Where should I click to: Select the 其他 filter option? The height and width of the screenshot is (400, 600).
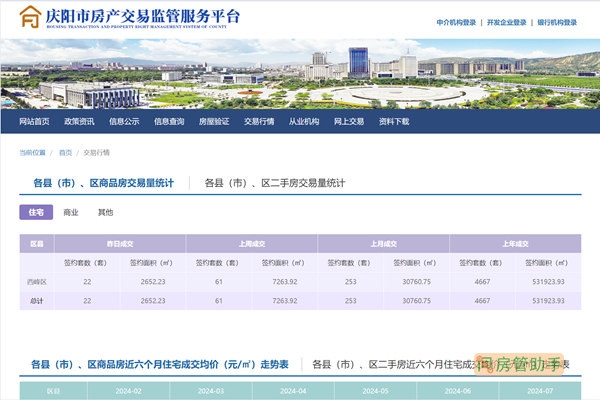(x=106, y=212)
